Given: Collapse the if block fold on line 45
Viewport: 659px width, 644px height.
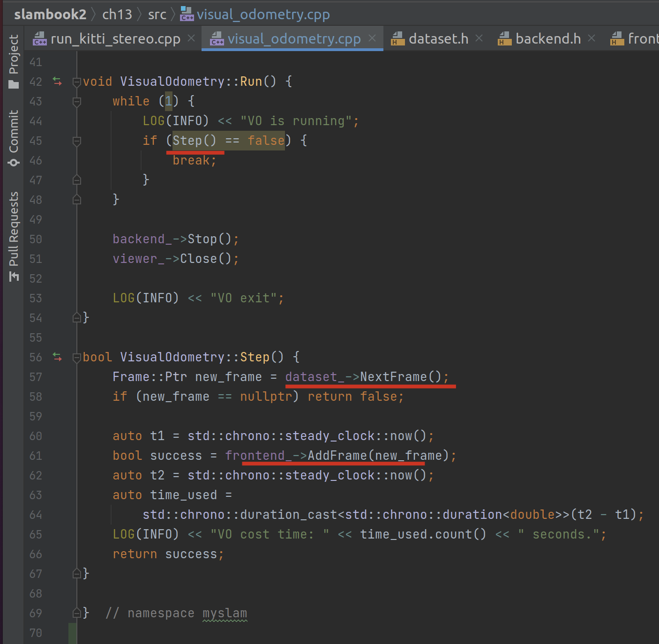Looking at the screenshot, I should click(77, 141).
